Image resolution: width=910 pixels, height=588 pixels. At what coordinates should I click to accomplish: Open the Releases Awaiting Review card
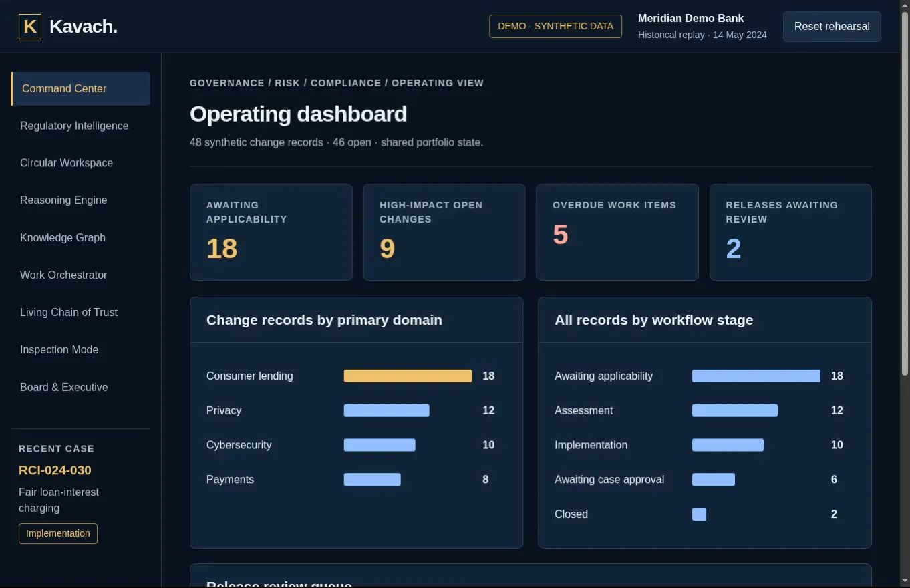pyautogui.click(x=790, y=233)
